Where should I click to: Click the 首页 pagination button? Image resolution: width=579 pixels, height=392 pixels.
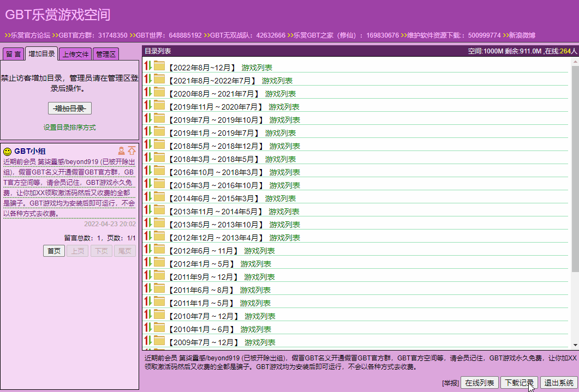point(54,251)
